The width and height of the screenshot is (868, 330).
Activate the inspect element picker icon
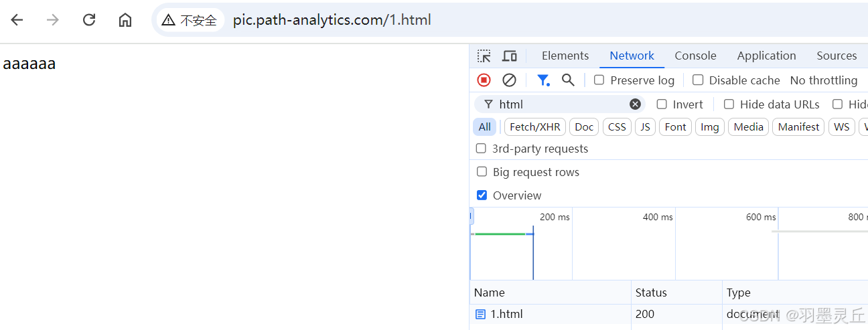coord(484,56)
